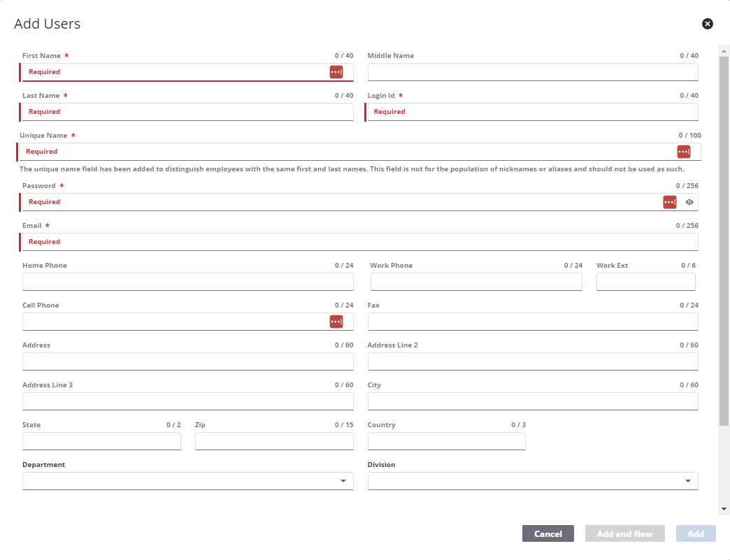Click the red autofill icon in Unique Name
Viewport: 730px width, 560px height.
point(683,152)
